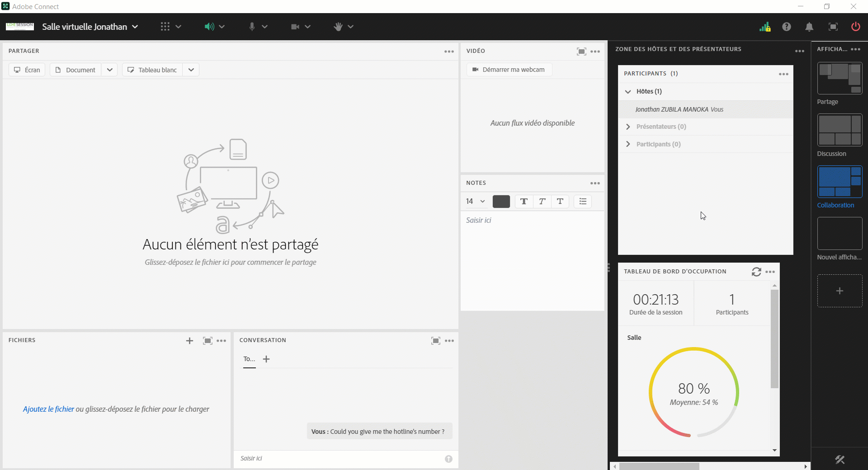This screenshot has width=868, height=470.
Task: Maximize the Vidéo pod
Action: [581, 52]
